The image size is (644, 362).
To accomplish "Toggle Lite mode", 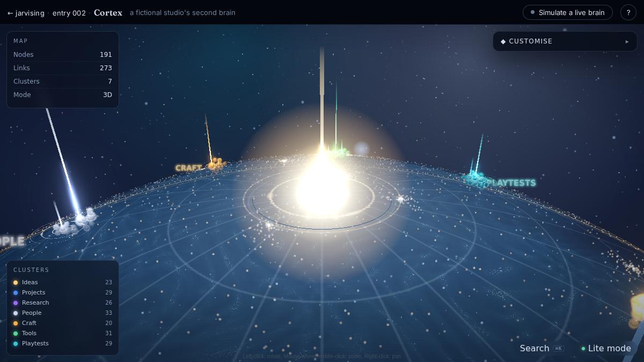I will [x=606, y=348].
